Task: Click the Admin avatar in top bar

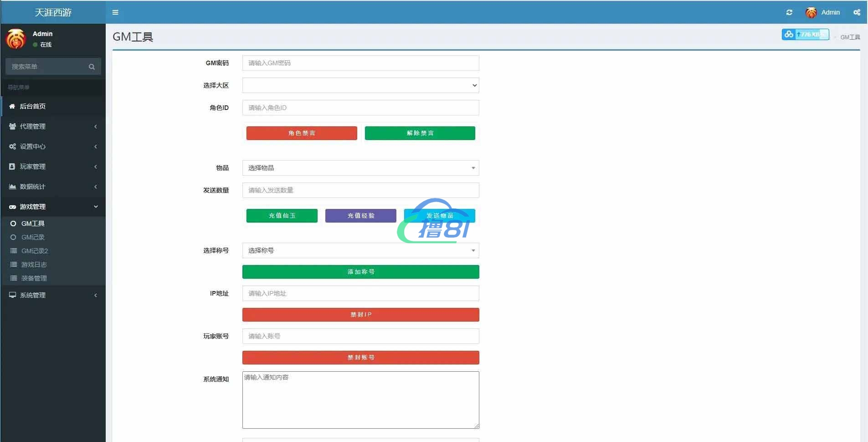Action: point(811,13)
